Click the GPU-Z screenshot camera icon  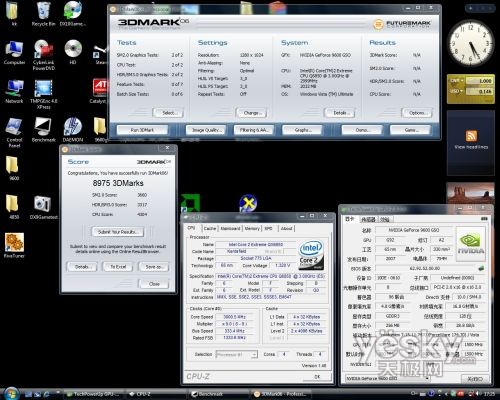[x=484, y=219]
